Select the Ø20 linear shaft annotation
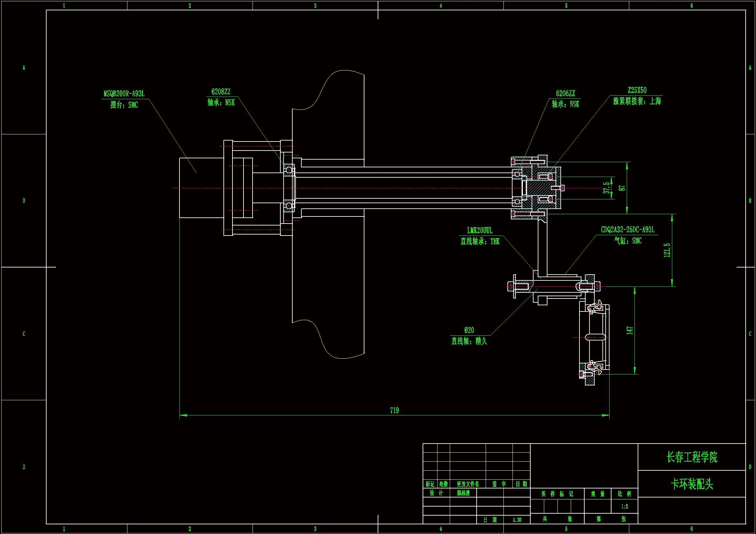 (469, 330)
